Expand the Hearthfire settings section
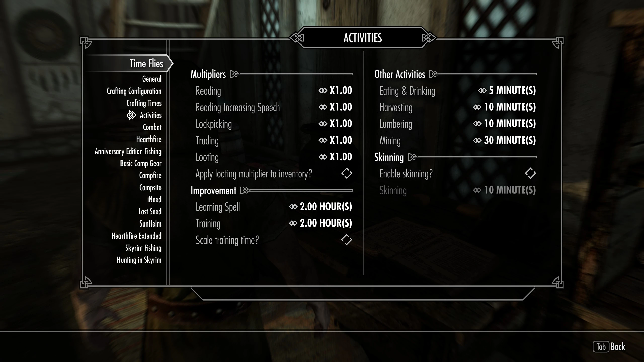 tap(149, 139)
